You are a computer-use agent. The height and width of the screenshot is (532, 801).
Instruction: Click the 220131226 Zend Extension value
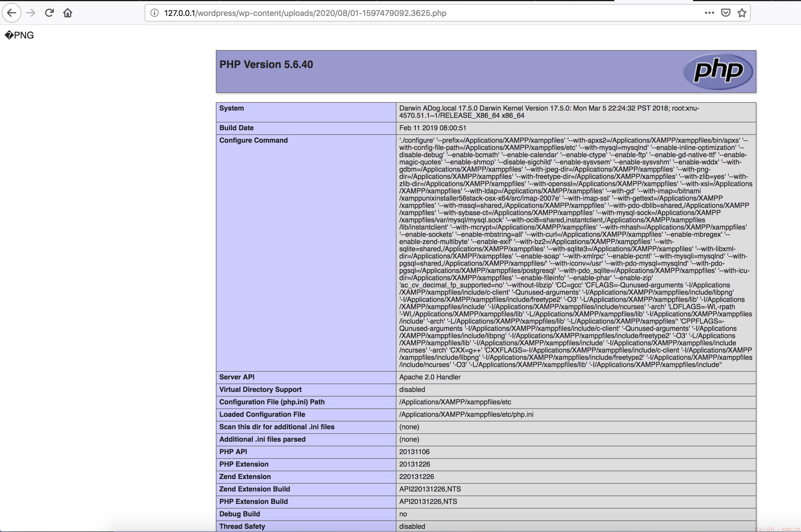(x=416, y=477)
